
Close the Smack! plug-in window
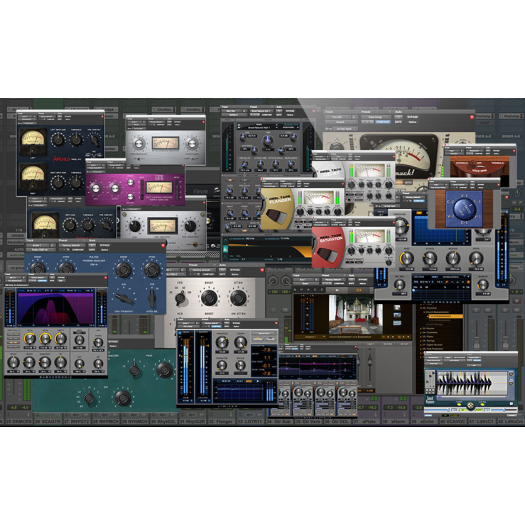coord(472,117)
